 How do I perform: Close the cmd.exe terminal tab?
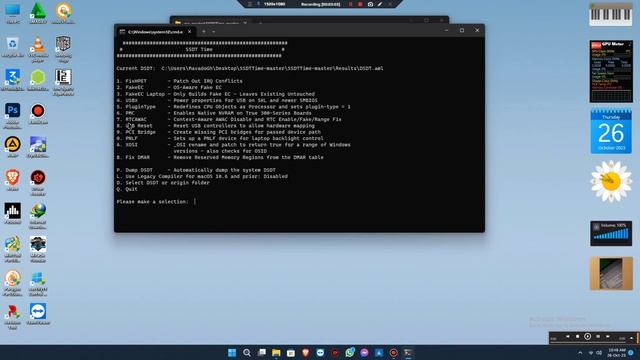pos(189,31)
